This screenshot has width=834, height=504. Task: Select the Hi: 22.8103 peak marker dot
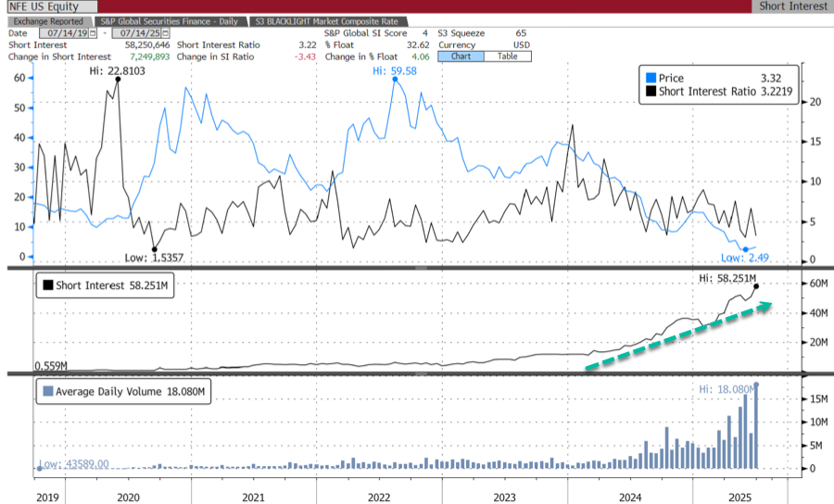(119, 80)
